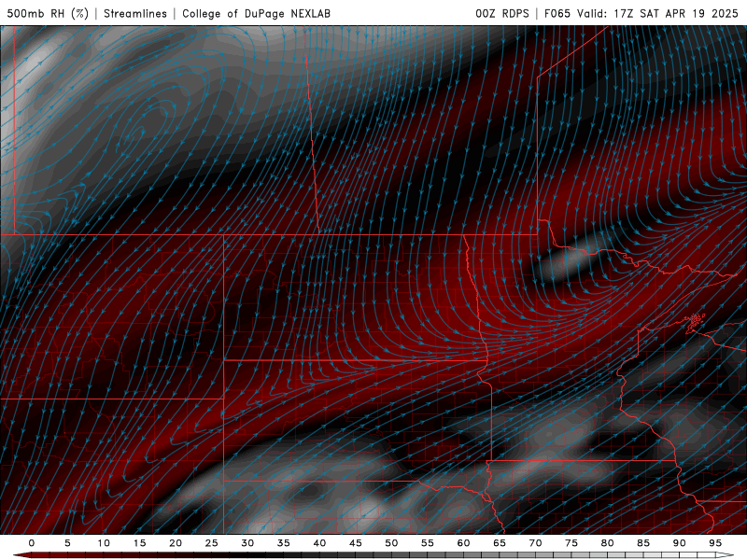747x560 pixels.
Task: Click the colorbar label "70"
Action: click(x=535, y=543)
